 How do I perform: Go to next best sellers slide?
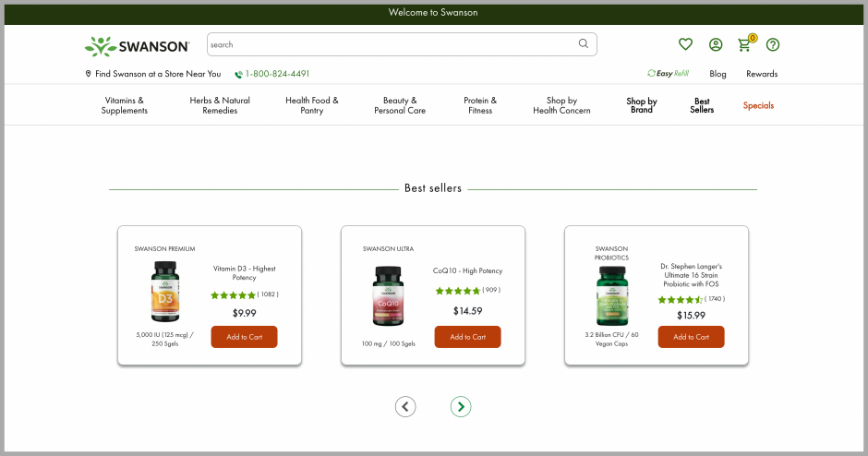pyautogui.click(x=461, y=407)
